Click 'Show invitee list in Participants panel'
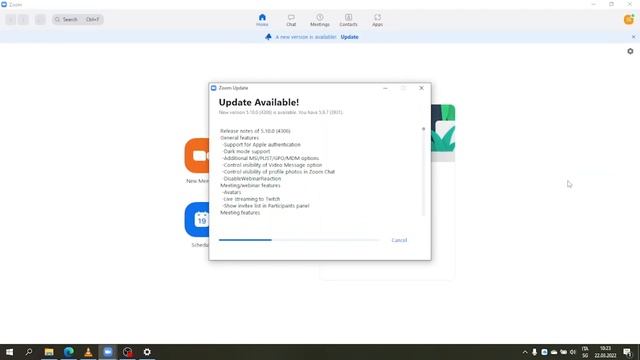This screenshot has width=640, height=360. coord(266,206)
